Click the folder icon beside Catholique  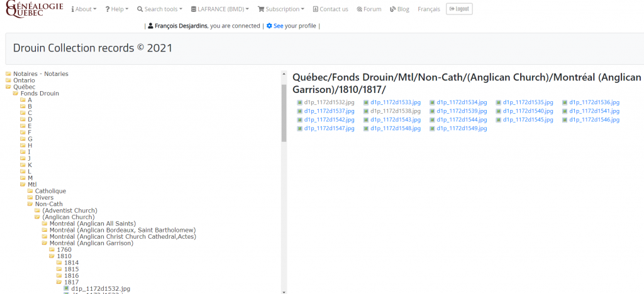tap(30, 190)
